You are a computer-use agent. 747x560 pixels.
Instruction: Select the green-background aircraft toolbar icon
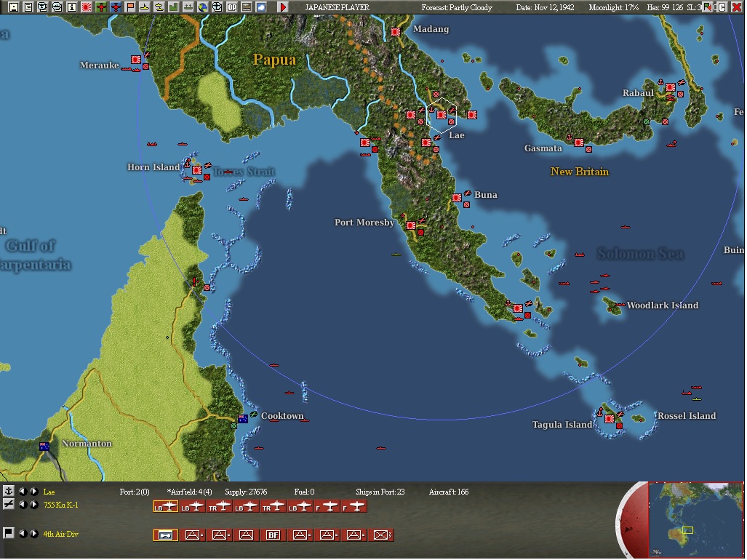click(x=101, y=7)
